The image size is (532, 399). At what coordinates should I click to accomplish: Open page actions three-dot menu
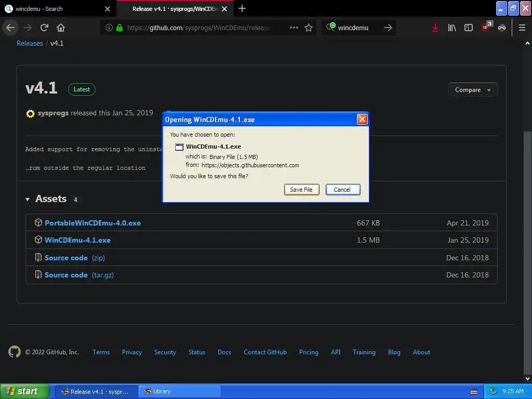click(294, 28)
